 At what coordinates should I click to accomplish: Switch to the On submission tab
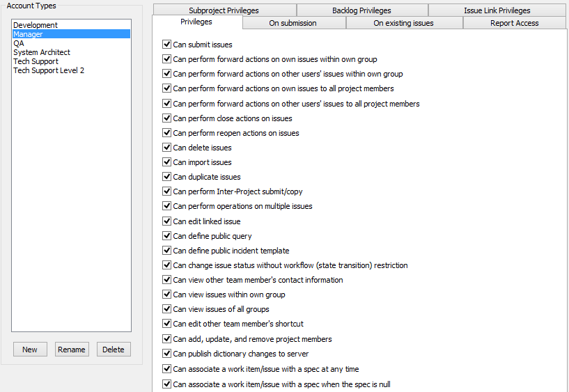(293, 23)
